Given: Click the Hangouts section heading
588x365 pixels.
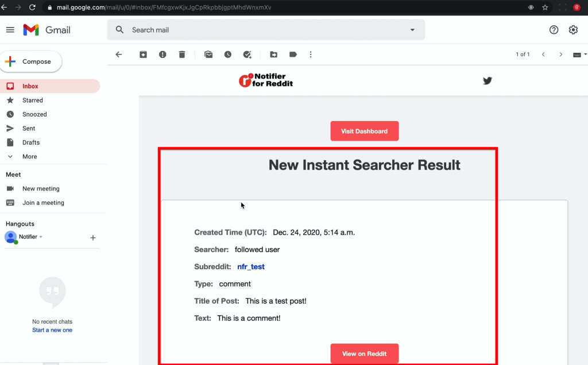Looking at the screenshot, I should [x=20, y=224].
